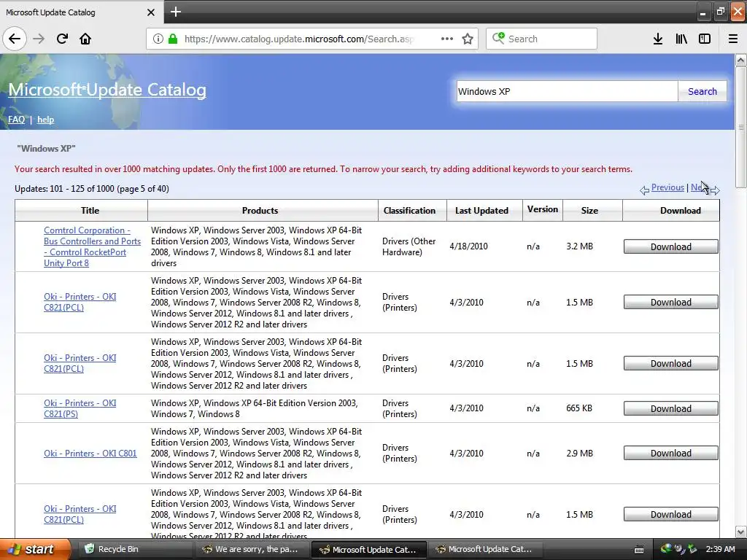Click Drivers (Other Hardware) classification cell
Screen dimensions: 747x560
pyautogui.click(x=409, y=246)
